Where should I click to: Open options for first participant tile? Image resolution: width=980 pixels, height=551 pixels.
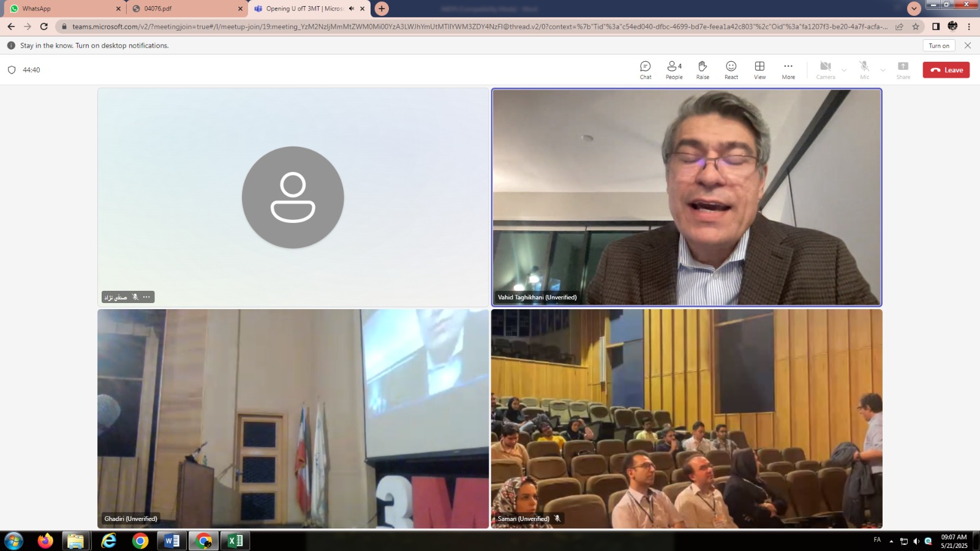coord(146,297)
